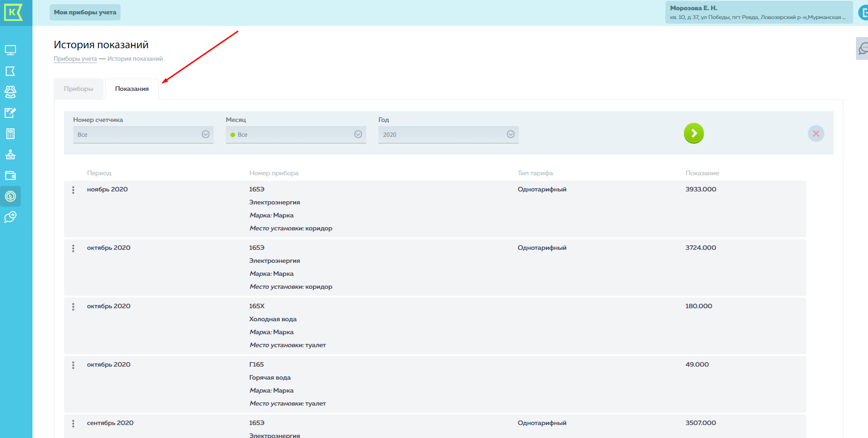Expand the Месяц dropdown
This screenshot has width=868, height=438.
[x=296, y=134]
